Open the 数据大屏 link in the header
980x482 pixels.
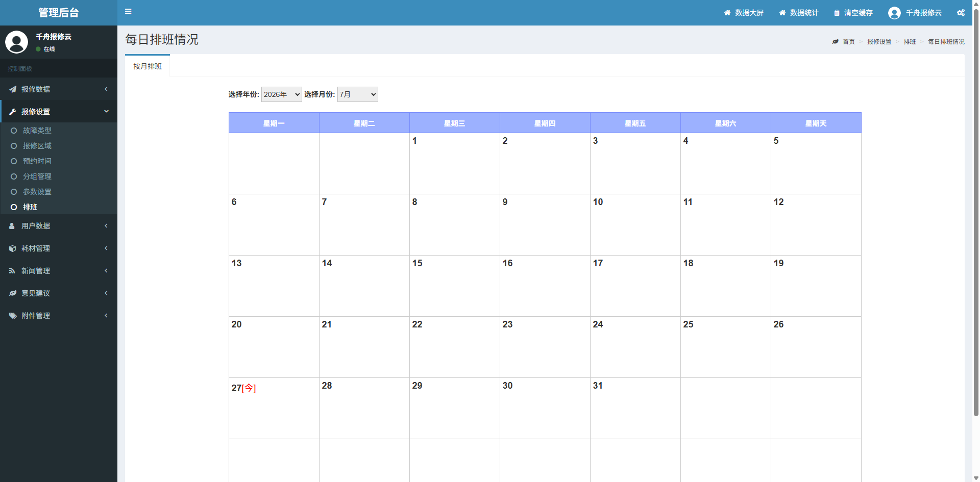tap(744, 13)
